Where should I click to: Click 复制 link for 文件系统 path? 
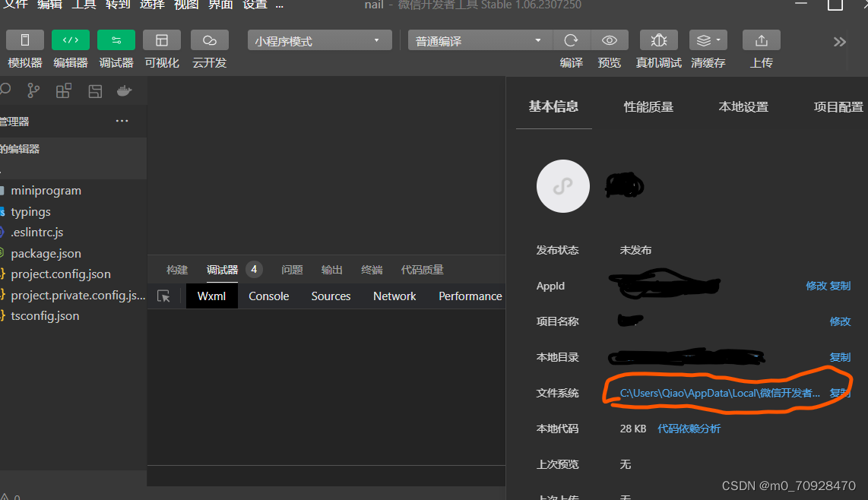(840, 393)
